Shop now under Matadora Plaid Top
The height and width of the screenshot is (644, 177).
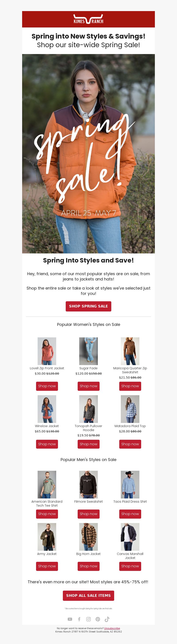point(130,444)
